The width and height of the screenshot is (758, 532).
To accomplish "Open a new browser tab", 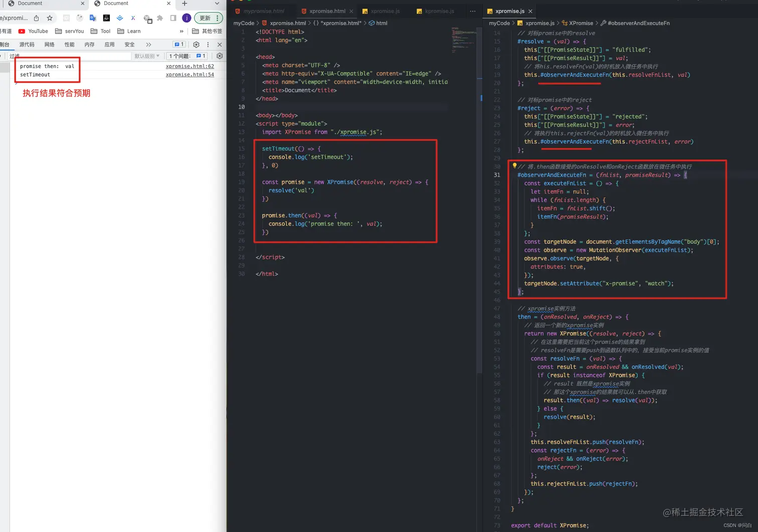I will pos(184,4).
